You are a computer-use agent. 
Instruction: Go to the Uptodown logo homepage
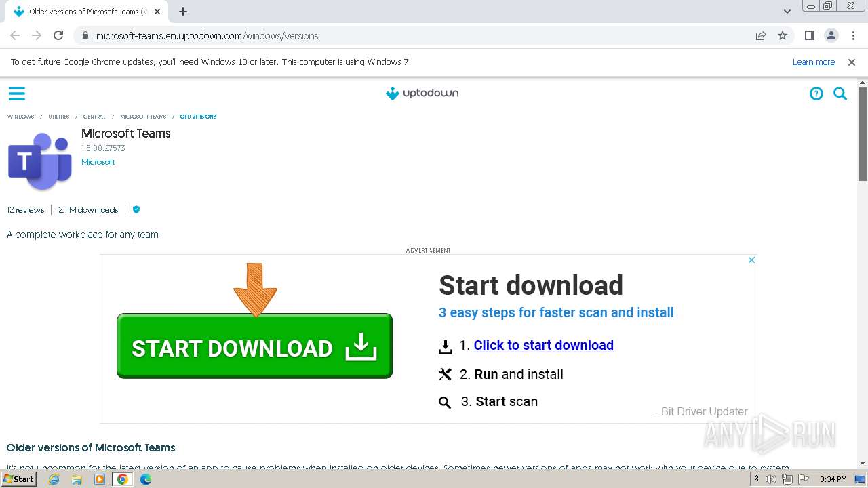(422, 93)
